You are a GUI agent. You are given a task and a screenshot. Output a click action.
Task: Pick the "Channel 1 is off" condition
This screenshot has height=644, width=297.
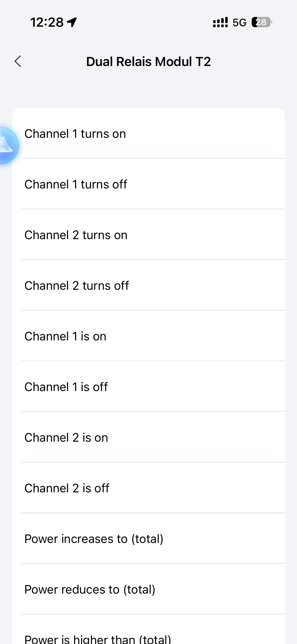[149, 387]
